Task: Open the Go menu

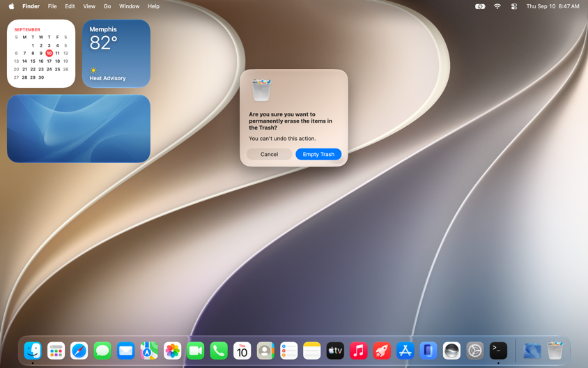Action: (x=107, y=6)
